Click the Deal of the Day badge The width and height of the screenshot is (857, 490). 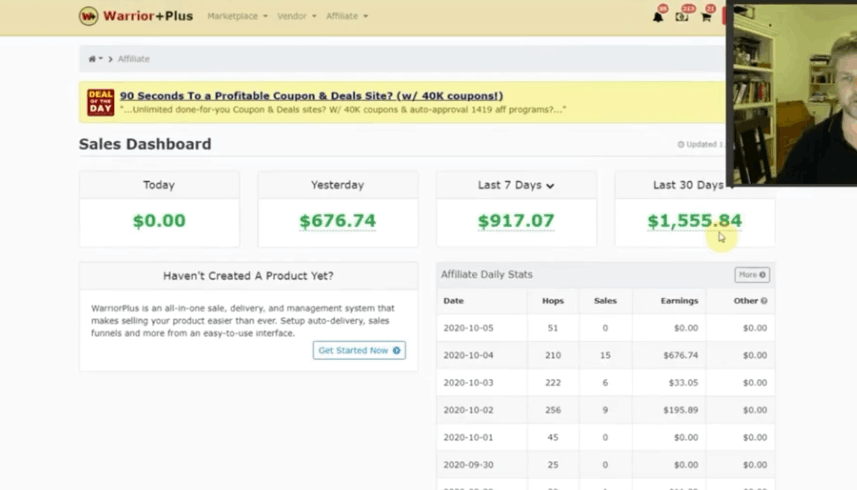point(101,102)
